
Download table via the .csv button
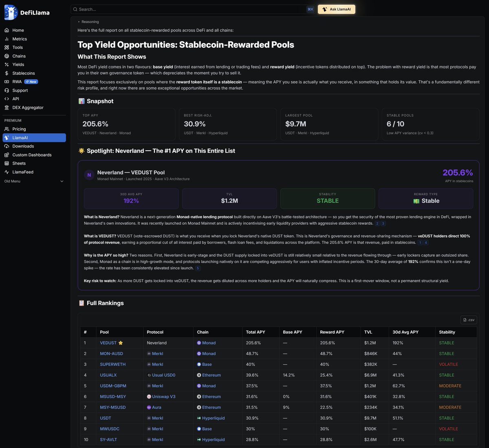469,320
